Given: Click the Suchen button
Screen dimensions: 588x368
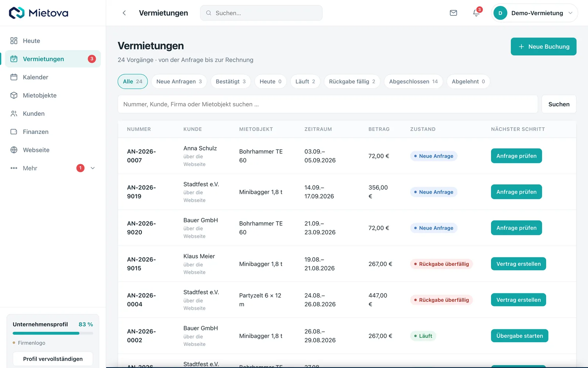Looking at the screenshot, I should tap(559, 105).
